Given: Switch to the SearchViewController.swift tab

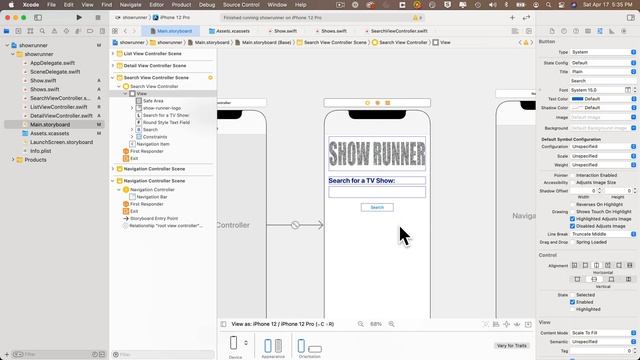Looking at the screenshot, I should (x=396, y=31).
